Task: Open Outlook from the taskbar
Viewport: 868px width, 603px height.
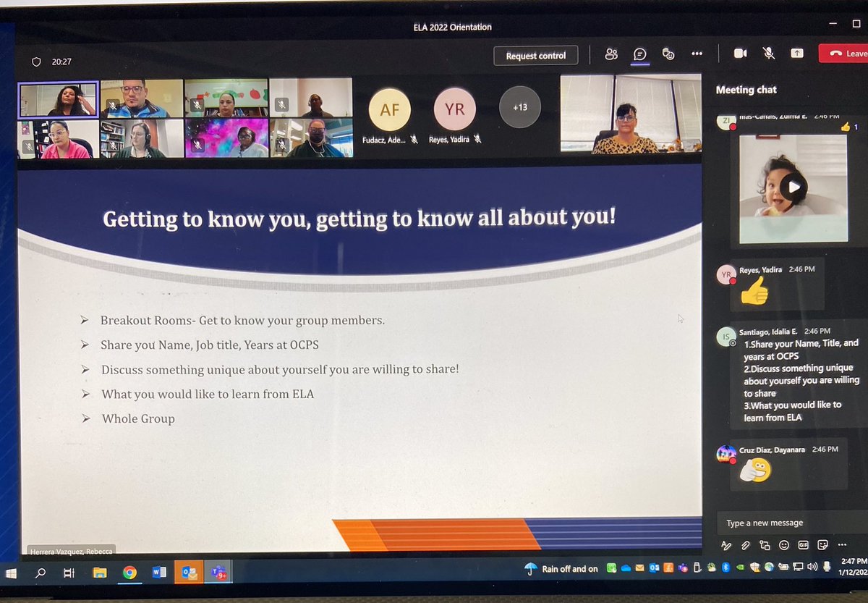Action: coord(189,572)
